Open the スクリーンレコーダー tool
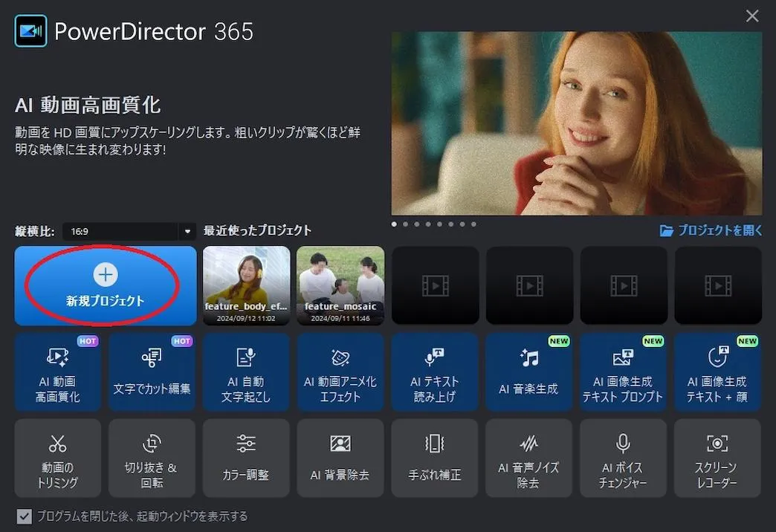This screenshot has width=776, height=532. click(718, 458)
